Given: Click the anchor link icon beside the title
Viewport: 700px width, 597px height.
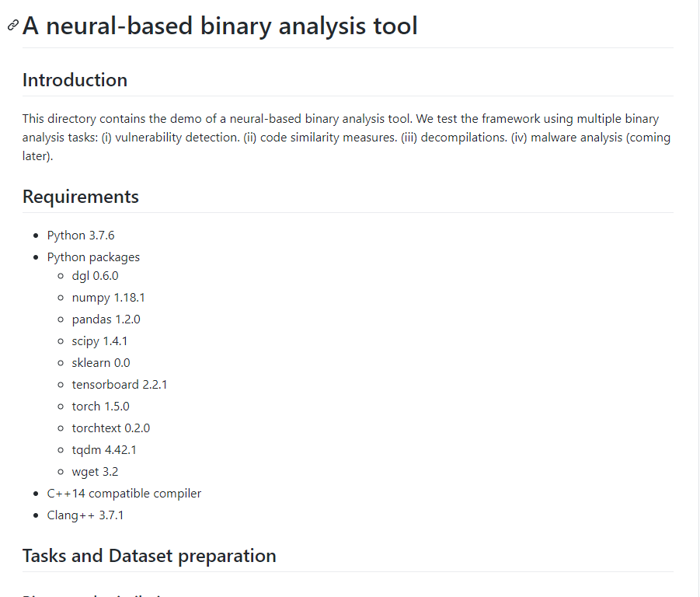Looking at the screenshot, I should click(12, 26).
